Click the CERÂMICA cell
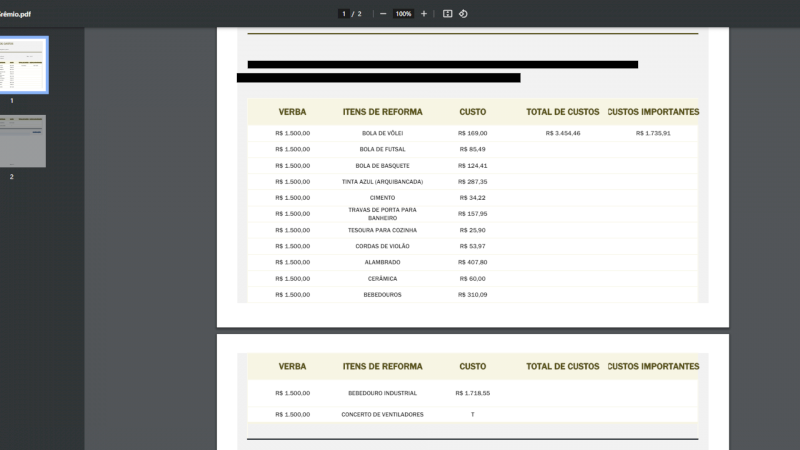The height and width of the screenshot is (450, 800). point(383,279)
